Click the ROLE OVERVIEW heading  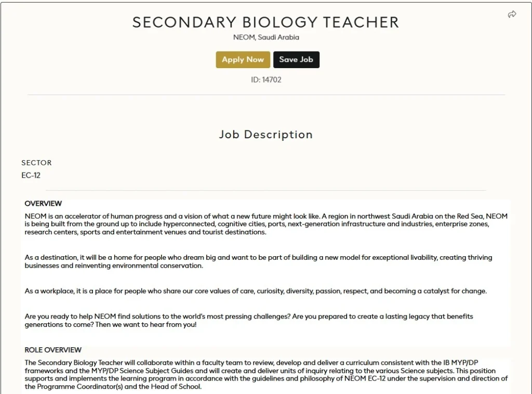[x=53, y=350]
